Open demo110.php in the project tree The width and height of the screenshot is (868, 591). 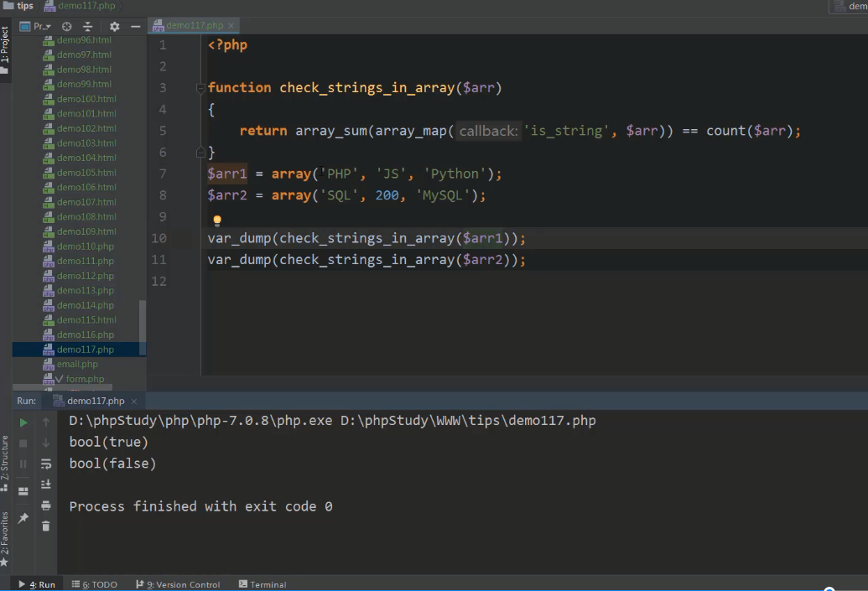tap(85, 246)
